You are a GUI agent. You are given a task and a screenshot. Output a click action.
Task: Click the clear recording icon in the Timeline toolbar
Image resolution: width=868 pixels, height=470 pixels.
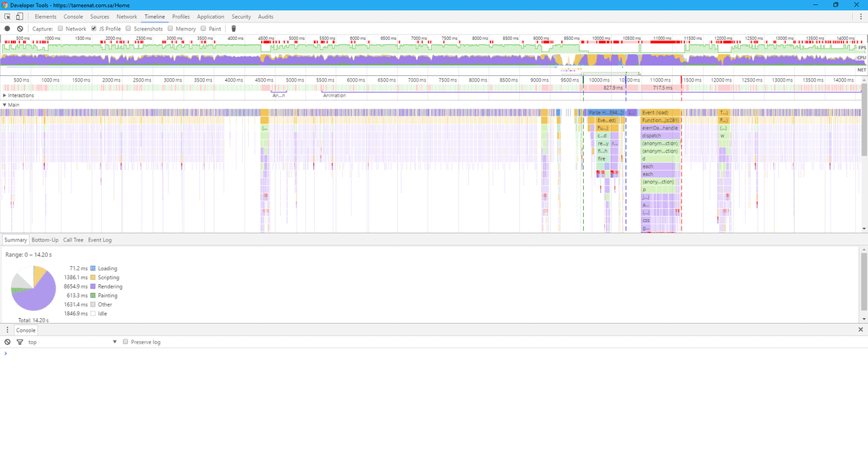pyautogui.click(x=20, y=29)
